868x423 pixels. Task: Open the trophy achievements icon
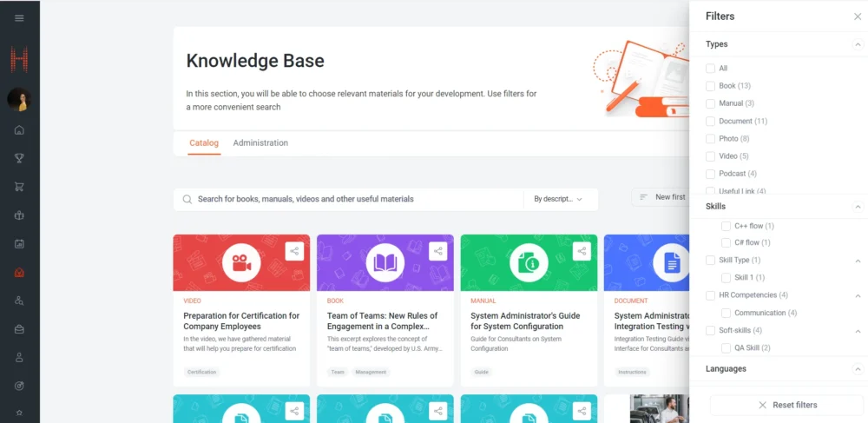tap(19, 158)
